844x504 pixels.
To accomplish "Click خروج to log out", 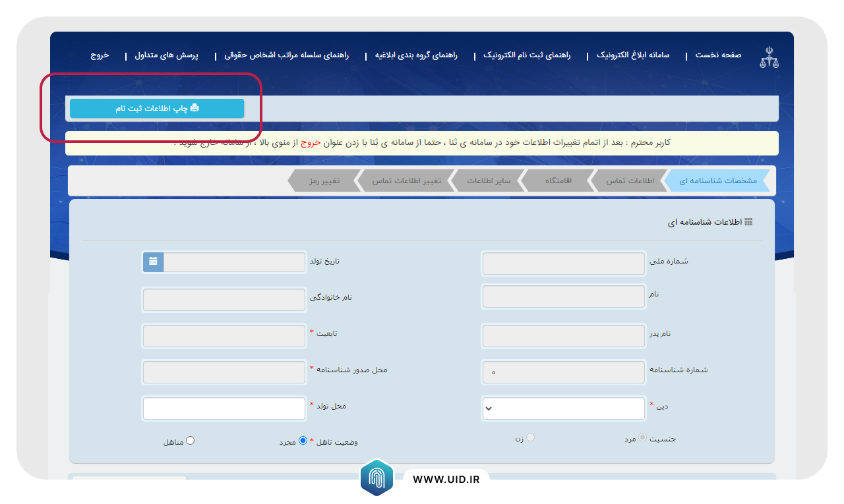I will point(100,55).
